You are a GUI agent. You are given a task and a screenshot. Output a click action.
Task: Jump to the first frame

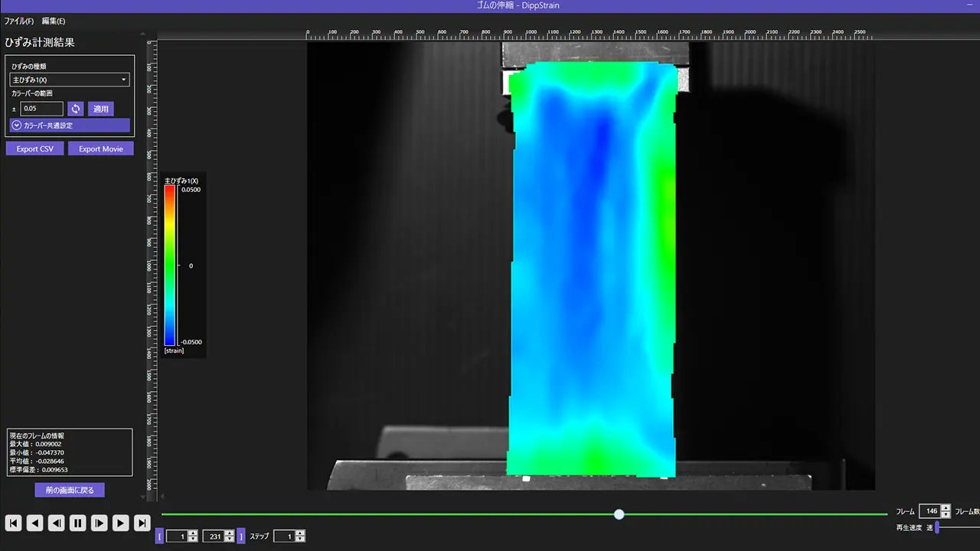click(x=13, y=523)
